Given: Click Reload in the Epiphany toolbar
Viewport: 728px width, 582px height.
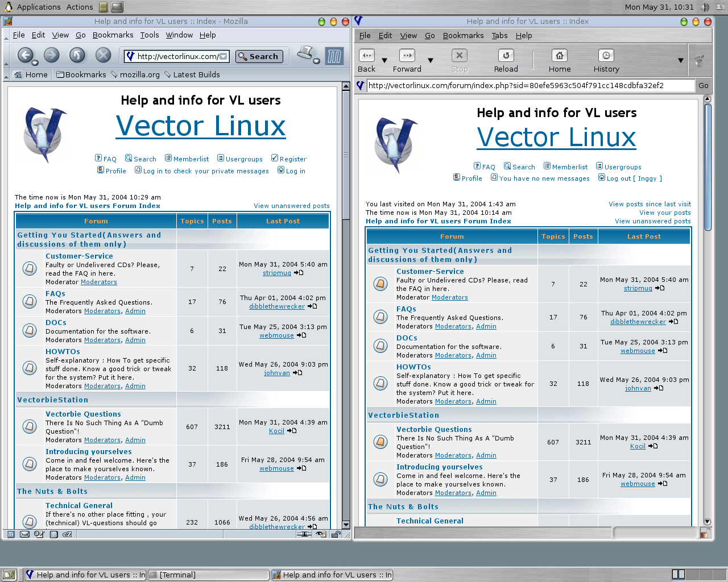Looking at the screenshot, I should point(506,61).
